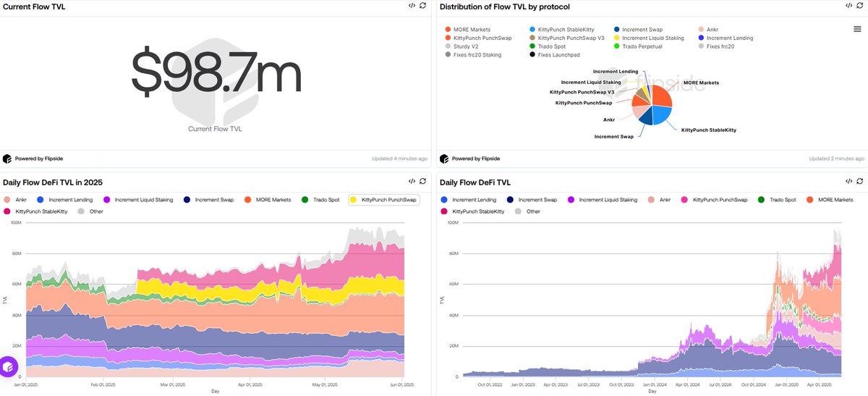The height and width of the screenshot is (396, 868).
Task: Click the Increment Liquid Staking pie callout label
Action: (591, 83)
